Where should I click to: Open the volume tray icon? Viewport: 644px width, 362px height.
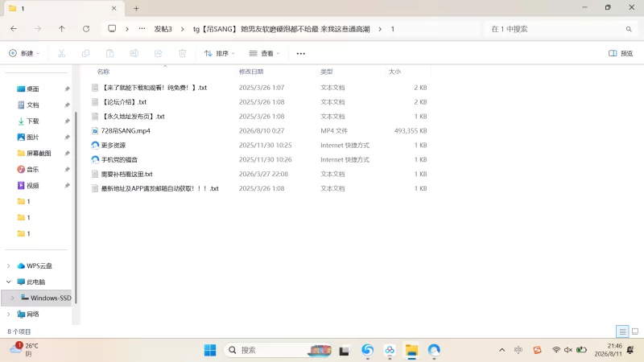pyautogui.click(x=568, y=350)
